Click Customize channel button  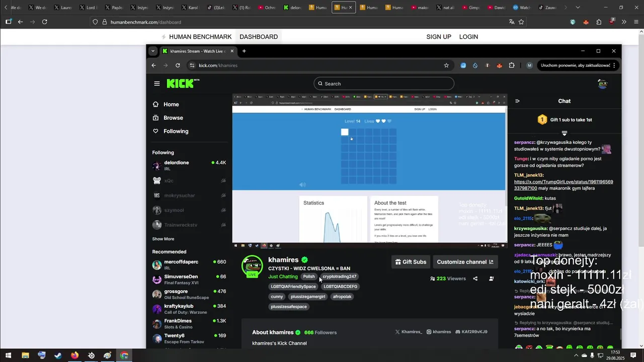tap(465, 262)
